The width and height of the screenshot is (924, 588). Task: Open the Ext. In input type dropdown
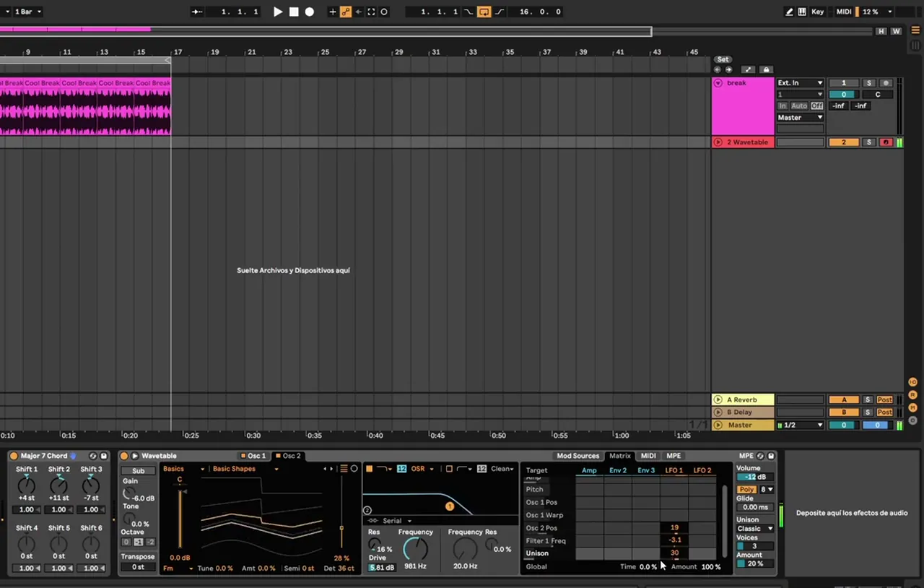800,83
